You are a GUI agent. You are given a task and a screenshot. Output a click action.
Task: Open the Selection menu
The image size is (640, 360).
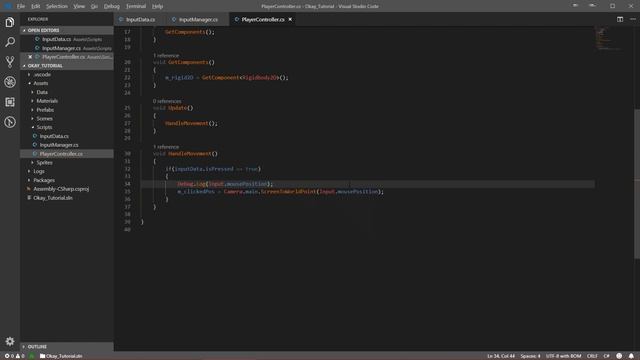coord(57,6)
